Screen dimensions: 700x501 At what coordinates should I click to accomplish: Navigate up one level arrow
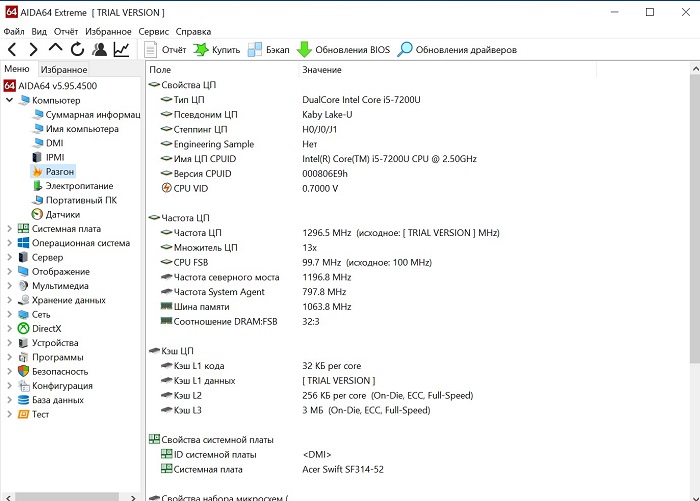(55, 48)
